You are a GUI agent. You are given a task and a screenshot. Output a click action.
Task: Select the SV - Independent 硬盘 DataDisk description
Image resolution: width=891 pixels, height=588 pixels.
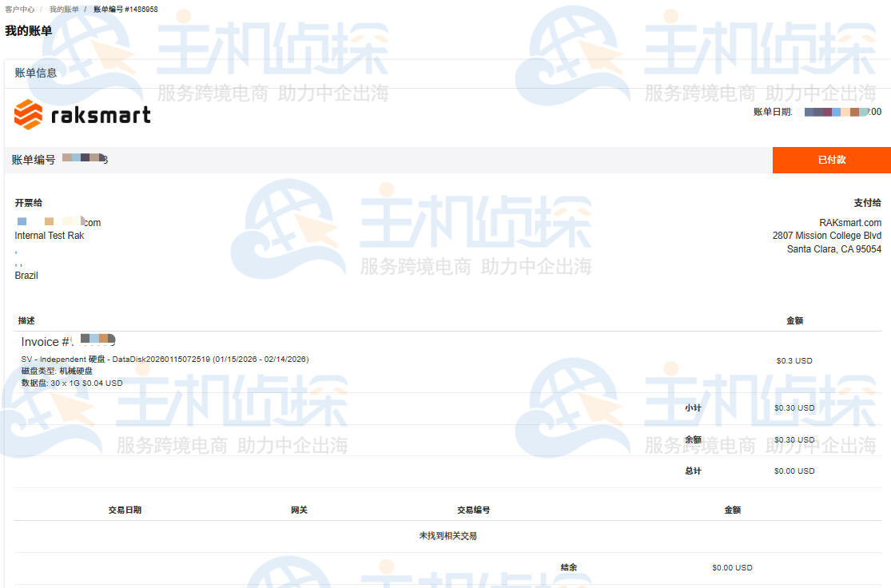pyautogui.click(x=165, y=360)
